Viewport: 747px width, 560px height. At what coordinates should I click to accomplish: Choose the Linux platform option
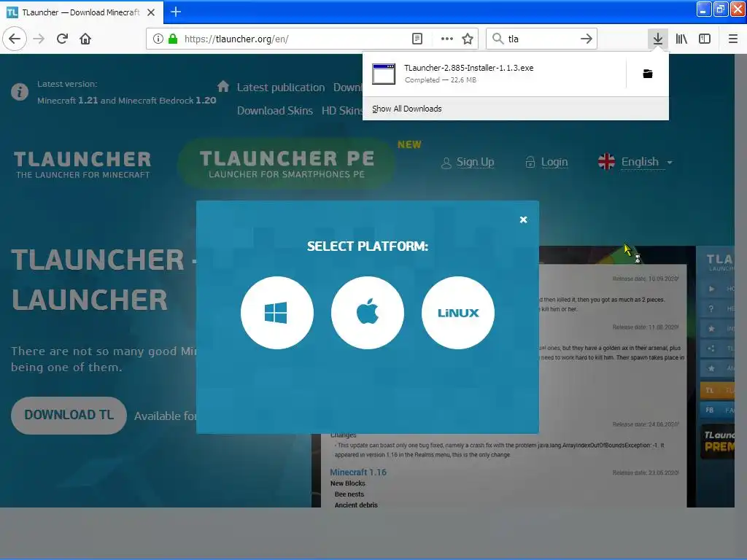tap(458, 313)
